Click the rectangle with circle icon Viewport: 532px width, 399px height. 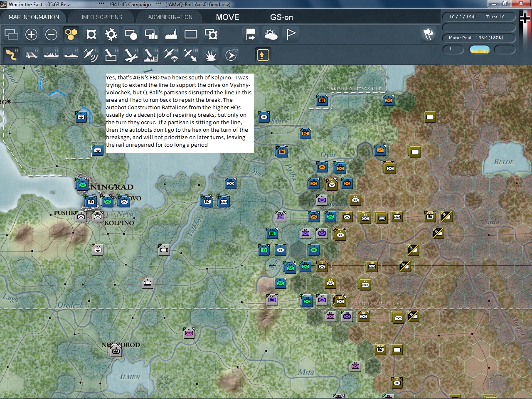131,34
